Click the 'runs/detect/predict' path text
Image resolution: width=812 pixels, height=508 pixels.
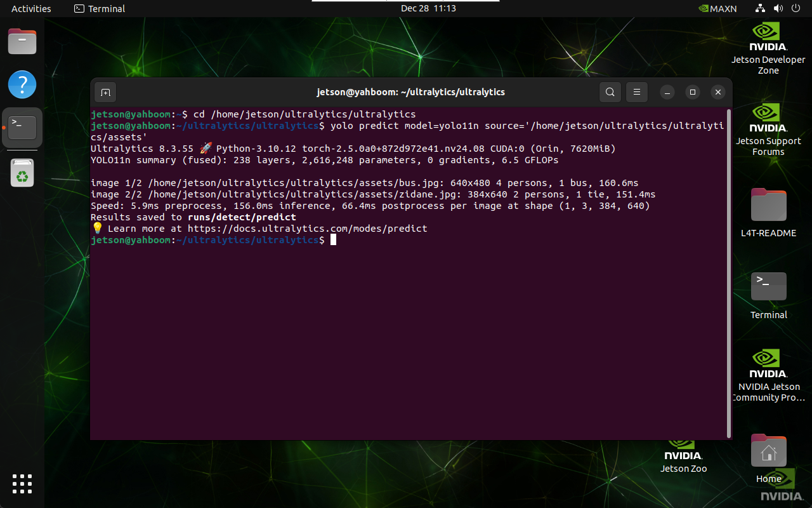(242, 217)
